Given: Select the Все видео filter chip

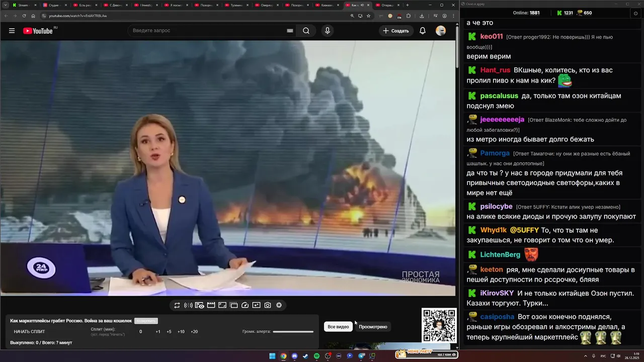Looking at the screenshot, I should coord(338,327).
